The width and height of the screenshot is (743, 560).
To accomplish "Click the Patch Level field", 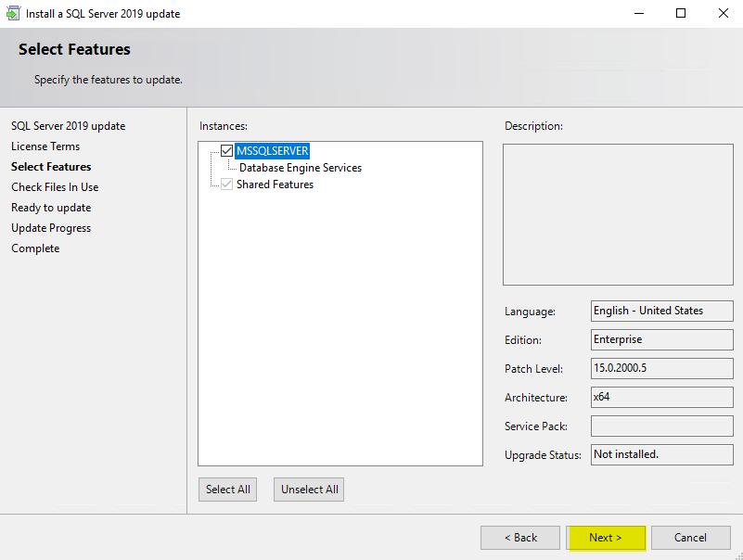I will click(661, 369).
